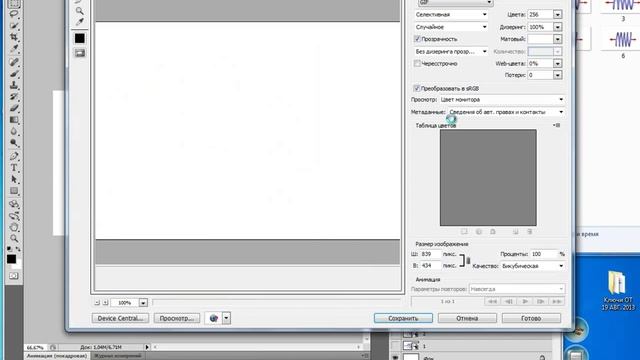Open the Ключи ОТ 19 АВГ. 2013 desktop folder

point(617,291)
